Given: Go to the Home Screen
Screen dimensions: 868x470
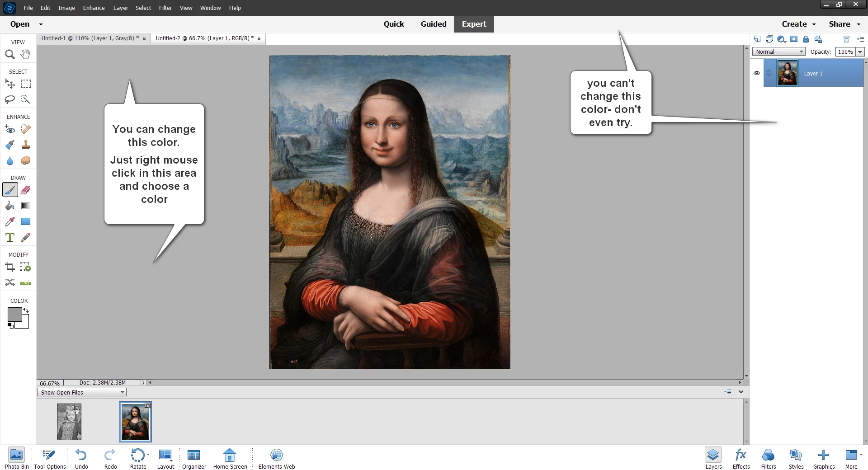Looking at the screenshot, I should (230, 459).
